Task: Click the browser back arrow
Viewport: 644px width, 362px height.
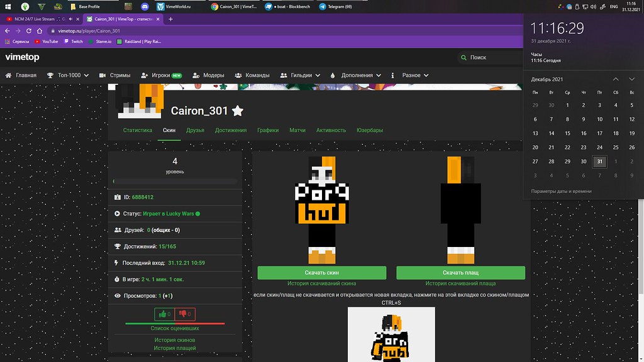Action: click(x=8, y=30)
